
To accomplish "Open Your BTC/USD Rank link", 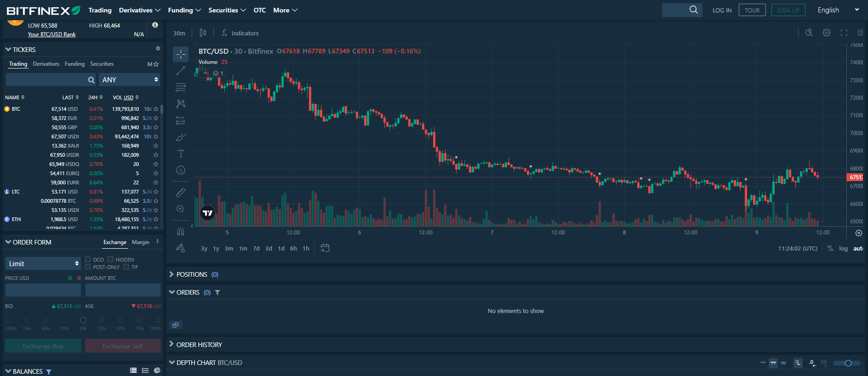I will tap(51, 34).
